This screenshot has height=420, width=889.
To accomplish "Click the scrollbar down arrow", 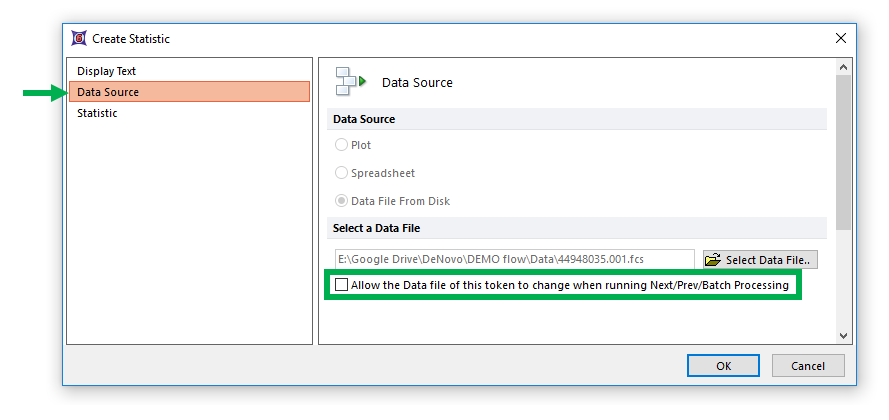I will coord(843,336).
